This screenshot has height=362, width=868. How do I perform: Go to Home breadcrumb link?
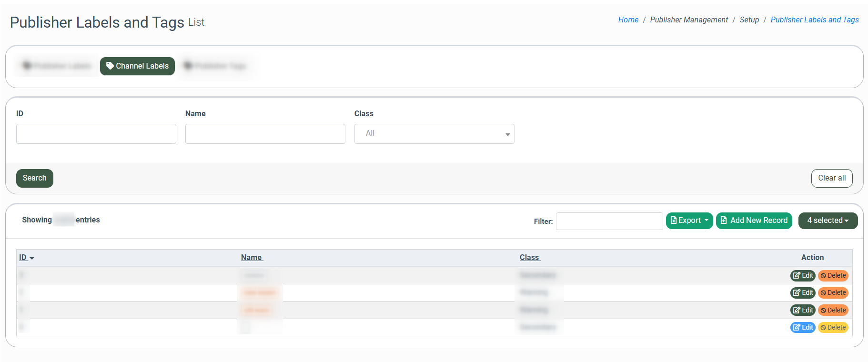tap(628, 20)
